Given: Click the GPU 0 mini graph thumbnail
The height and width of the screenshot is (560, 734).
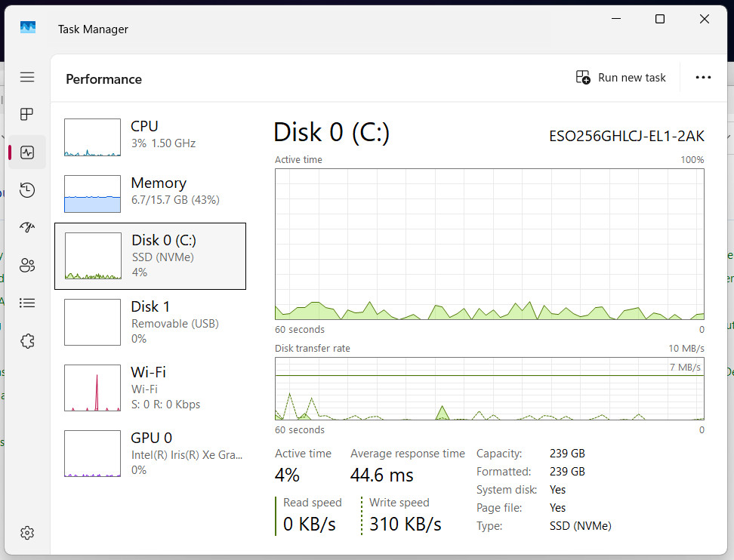Looking at the screenshot, I should coord(92,454).
